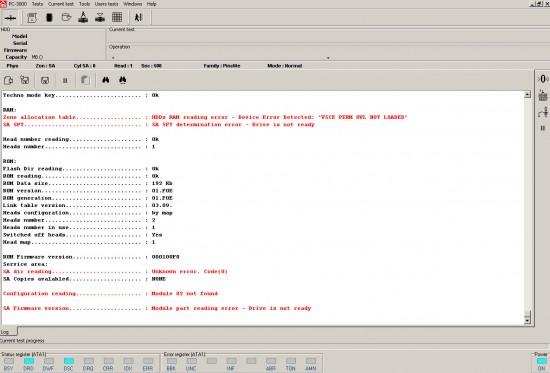The width and height of the screenshot is (550, 373).
Task: Click the floppy disk save-log icon
Action: tap(45, 80)
